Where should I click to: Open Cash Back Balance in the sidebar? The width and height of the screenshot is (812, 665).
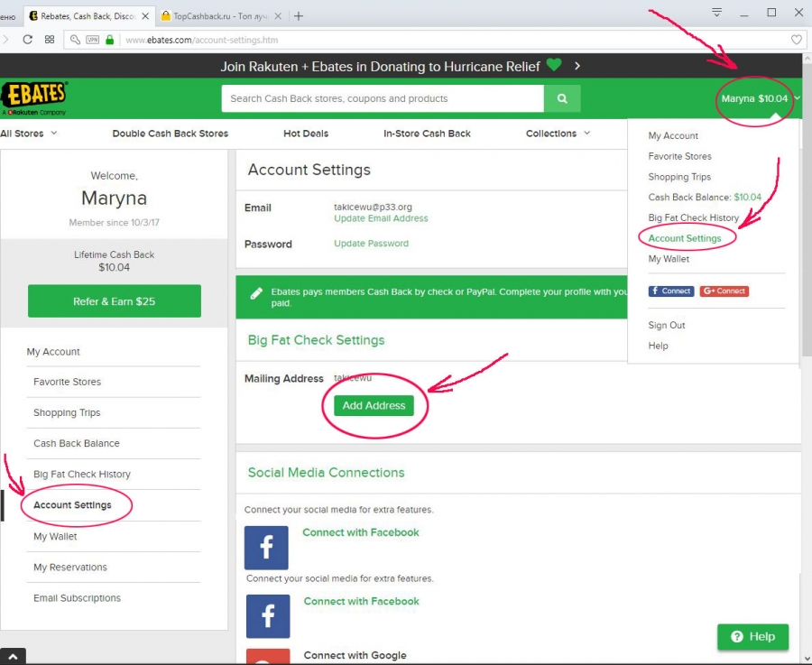pos(76,443)
